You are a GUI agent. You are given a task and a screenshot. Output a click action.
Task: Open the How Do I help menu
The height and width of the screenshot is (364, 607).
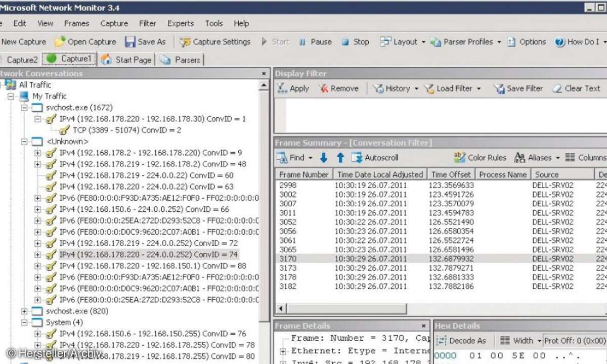point(580,42)
